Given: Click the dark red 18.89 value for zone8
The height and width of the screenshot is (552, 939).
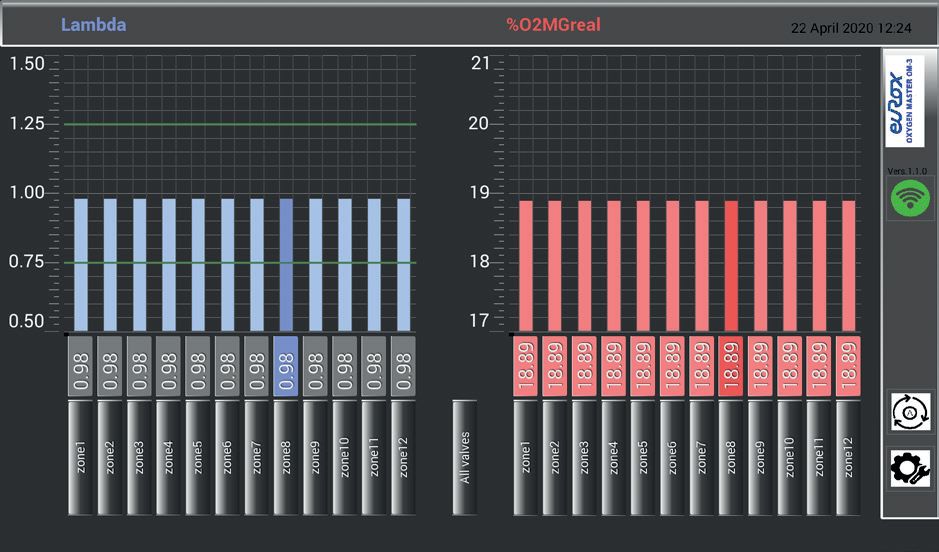Looking at the screenshot, I should tap(731, 365).
